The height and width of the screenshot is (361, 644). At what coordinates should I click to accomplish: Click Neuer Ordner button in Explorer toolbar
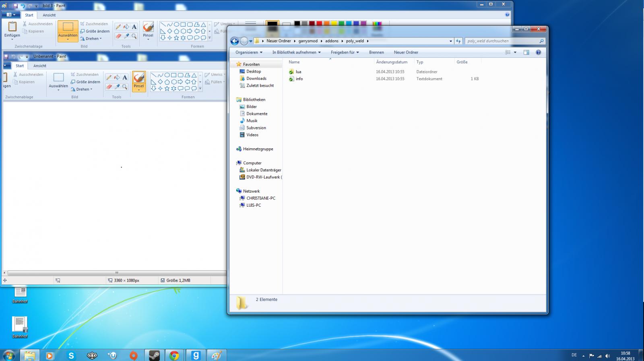[406, 52]
